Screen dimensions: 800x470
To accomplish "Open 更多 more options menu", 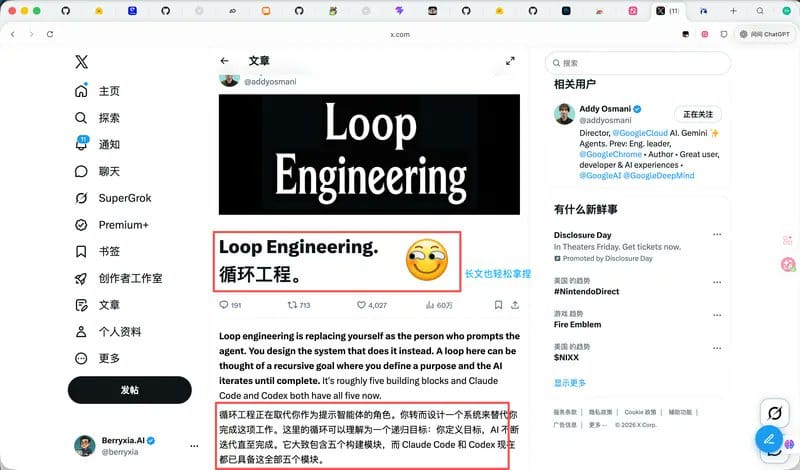I will (97, 358).
